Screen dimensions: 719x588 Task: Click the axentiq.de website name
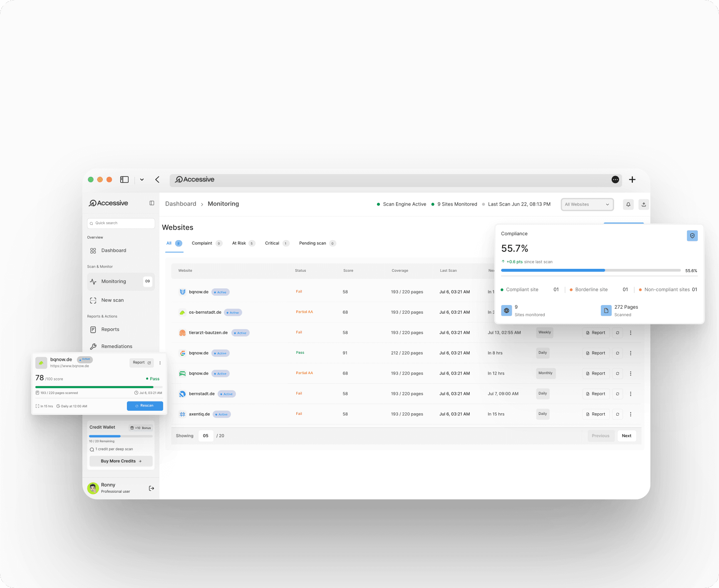click(x=199, y=414)
